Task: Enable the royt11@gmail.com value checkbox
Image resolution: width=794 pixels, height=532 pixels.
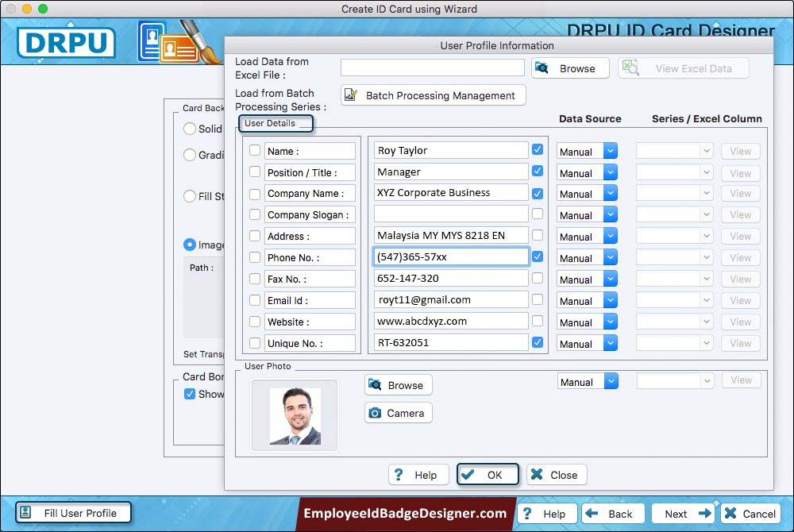Action: pyautogui.click(x=538, y=299)
